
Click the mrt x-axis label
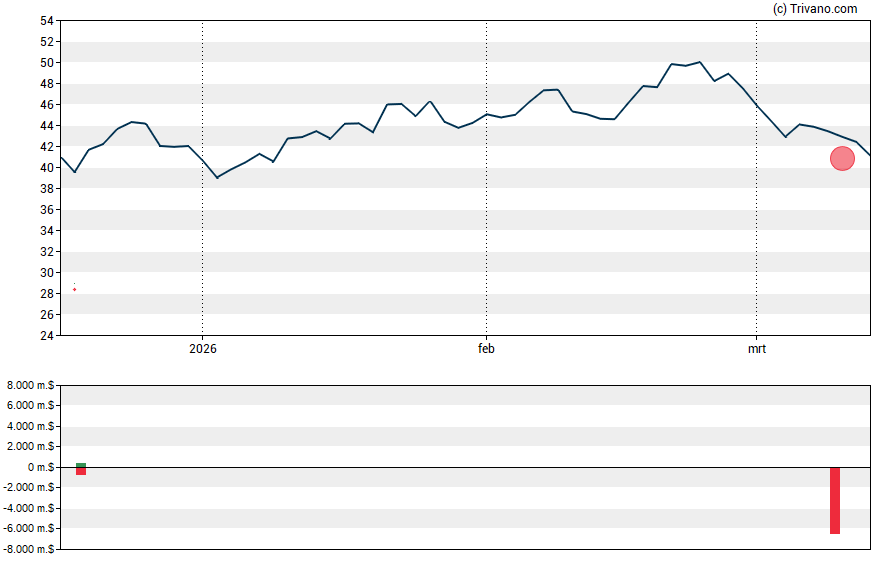(x=756, y=349)
